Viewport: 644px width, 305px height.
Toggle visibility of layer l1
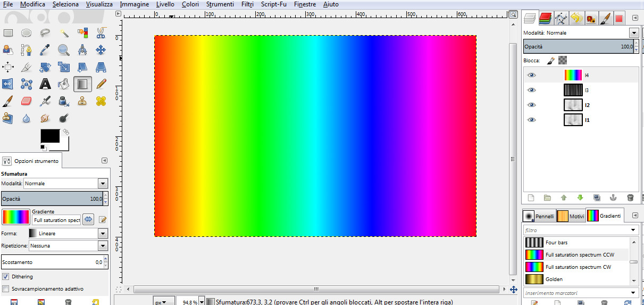531,120
